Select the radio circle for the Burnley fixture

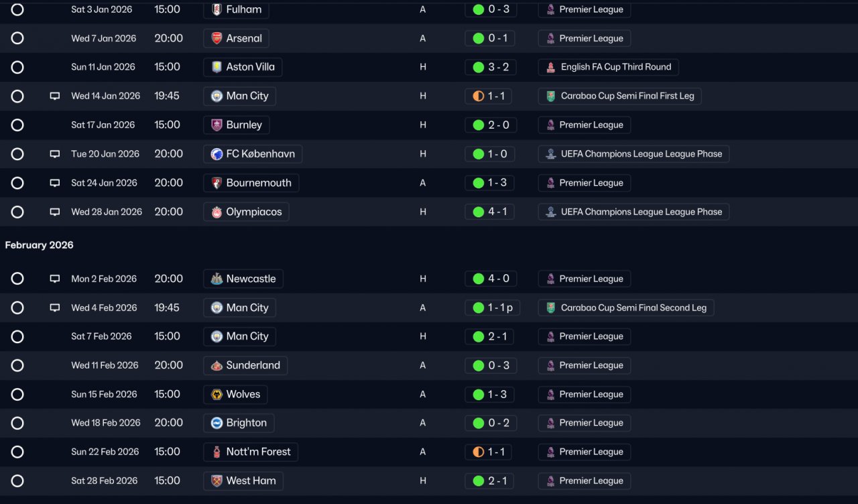coord(17,125)
